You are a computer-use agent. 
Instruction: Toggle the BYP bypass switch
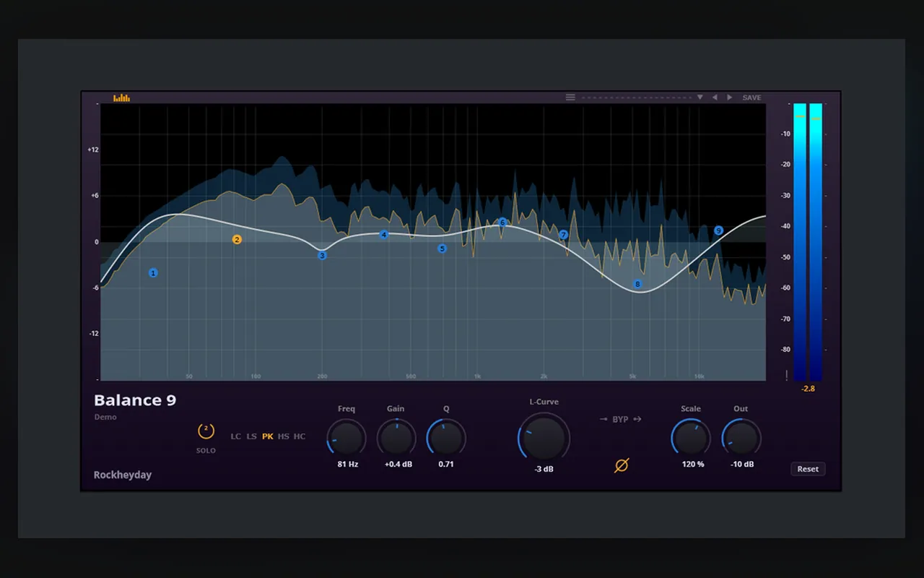(620, 419)
